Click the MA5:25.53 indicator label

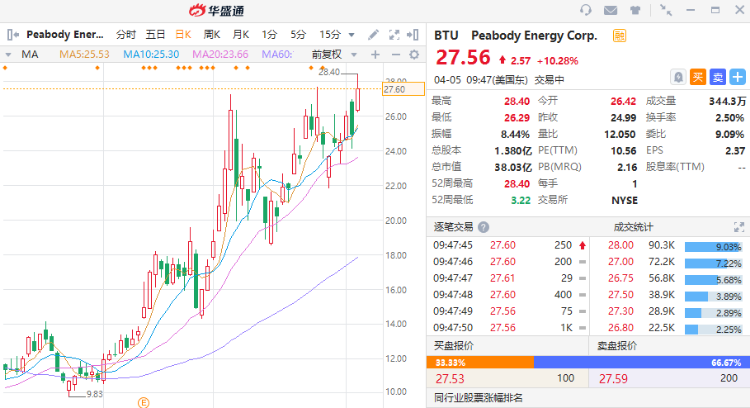[x=84, y=55]
